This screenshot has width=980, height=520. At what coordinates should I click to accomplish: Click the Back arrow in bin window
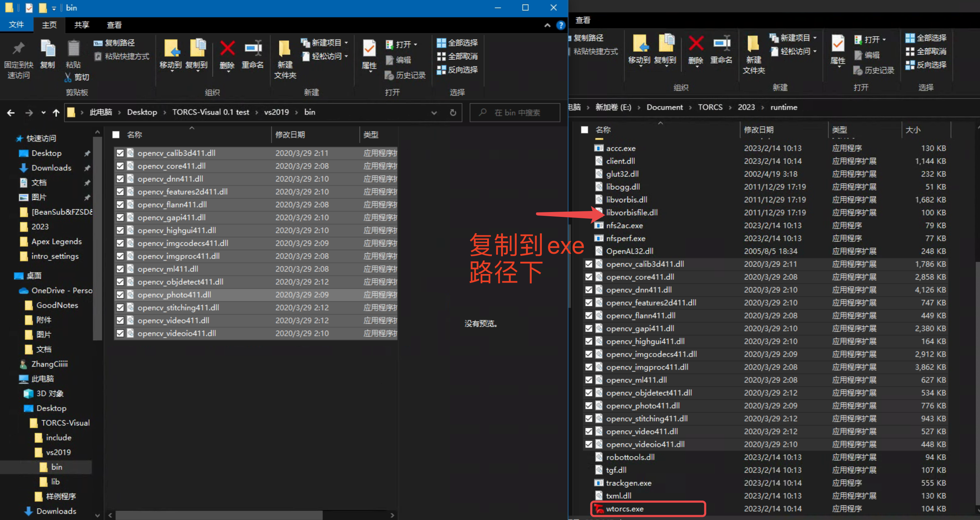11,113
